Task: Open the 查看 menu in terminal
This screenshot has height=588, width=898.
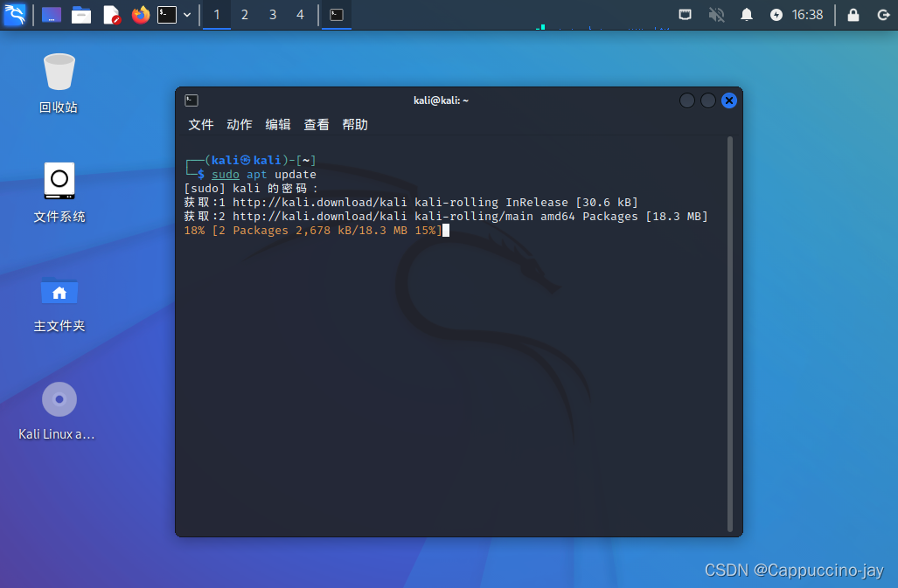Action: click(x=317, y=125)
